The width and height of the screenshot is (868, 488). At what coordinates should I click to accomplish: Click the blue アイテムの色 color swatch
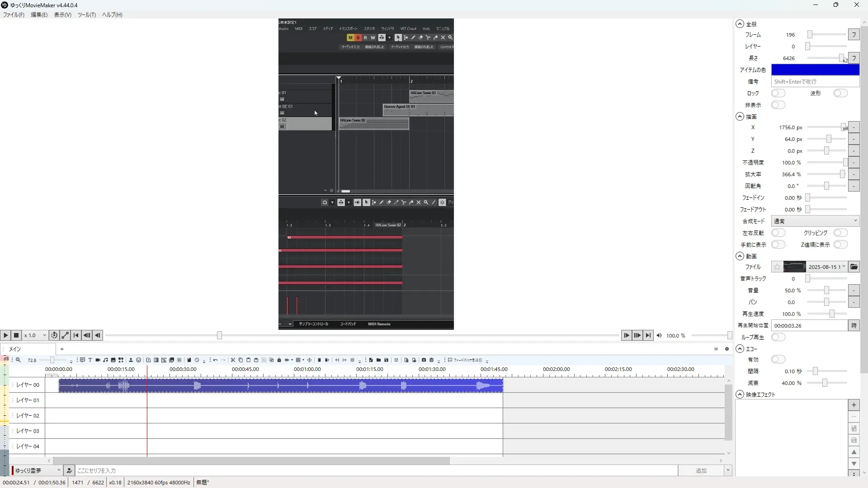815,70
